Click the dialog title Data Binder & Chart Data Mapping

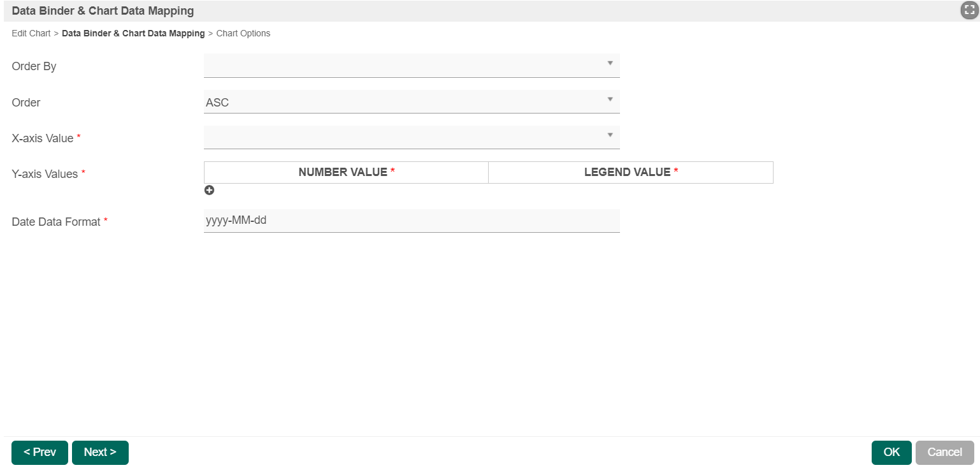103,11
